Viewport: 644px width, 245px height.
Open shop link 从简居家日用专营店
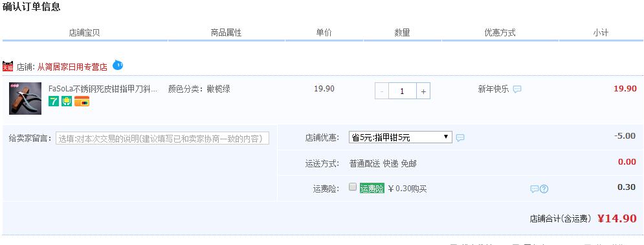72,67
